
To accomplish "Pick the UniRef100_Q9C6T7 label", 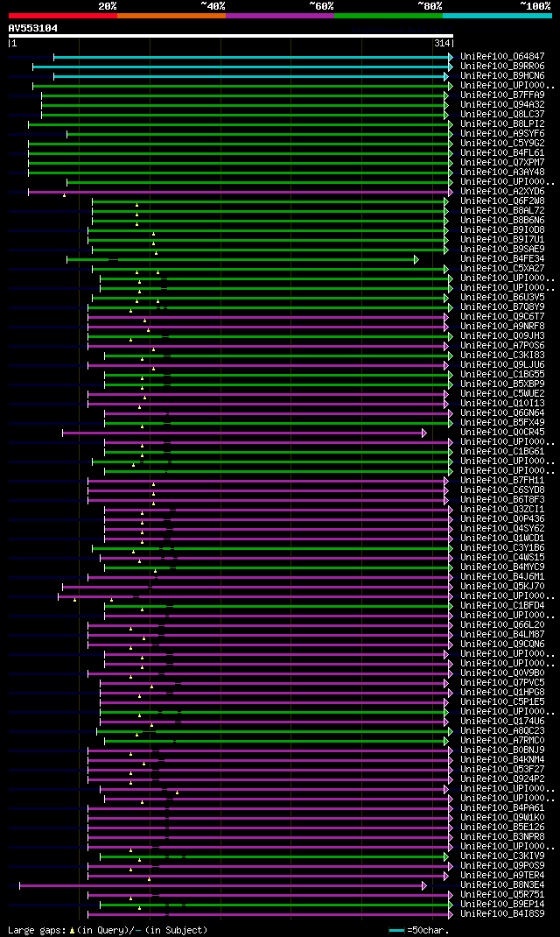I will click(x=502, y=317).
